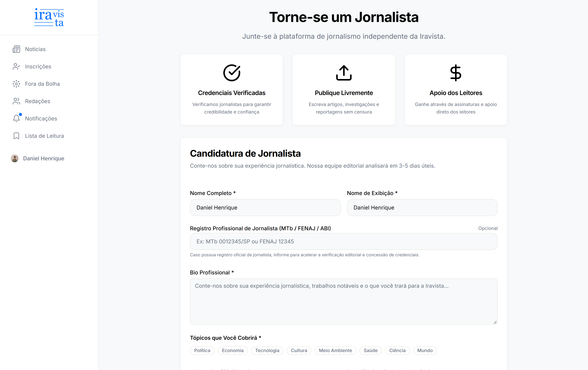This screenshot has width=588, height=370.
Task: Click the Publique Livremente card title
Action: (x=344, y=93)
